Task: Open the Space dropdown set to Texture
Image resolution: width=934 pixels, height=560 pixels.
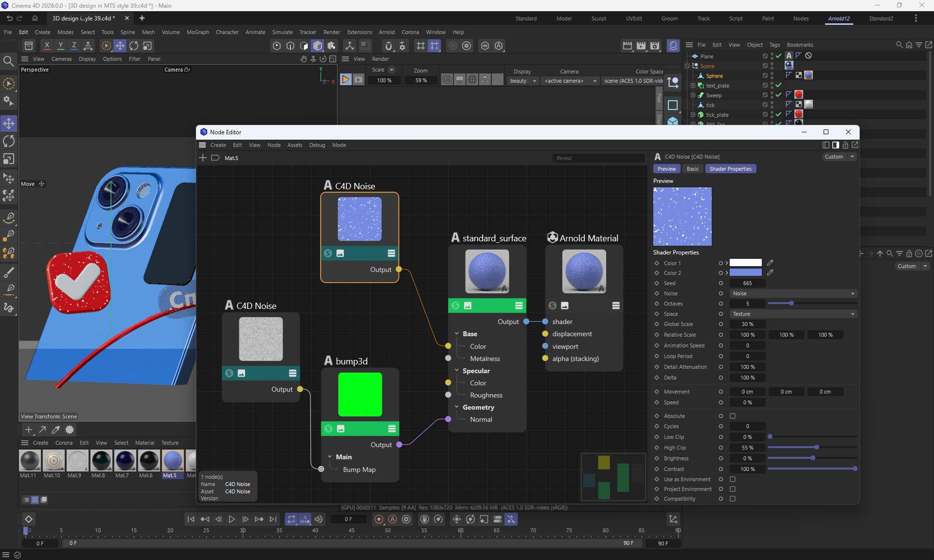Action: pos(793,314)
